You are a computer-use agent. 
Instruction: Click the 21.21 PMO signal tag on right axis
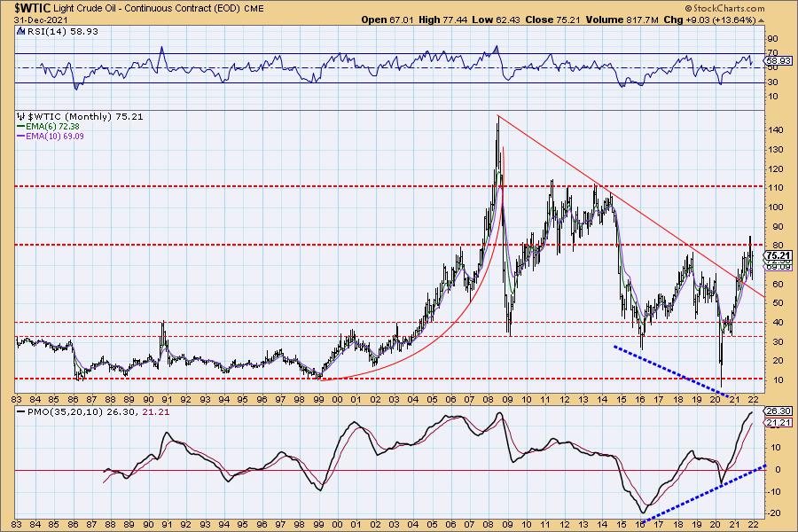(778, 423)
